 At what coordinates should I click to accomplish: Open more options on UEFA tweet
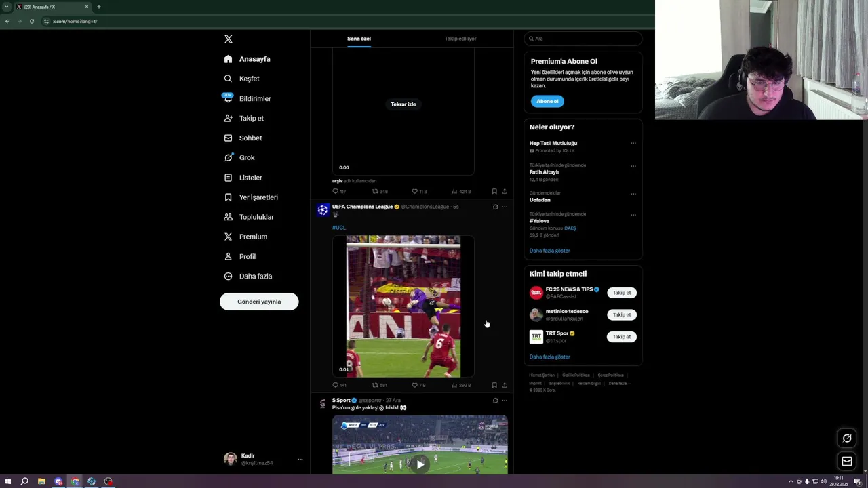(x=505, y=207)
